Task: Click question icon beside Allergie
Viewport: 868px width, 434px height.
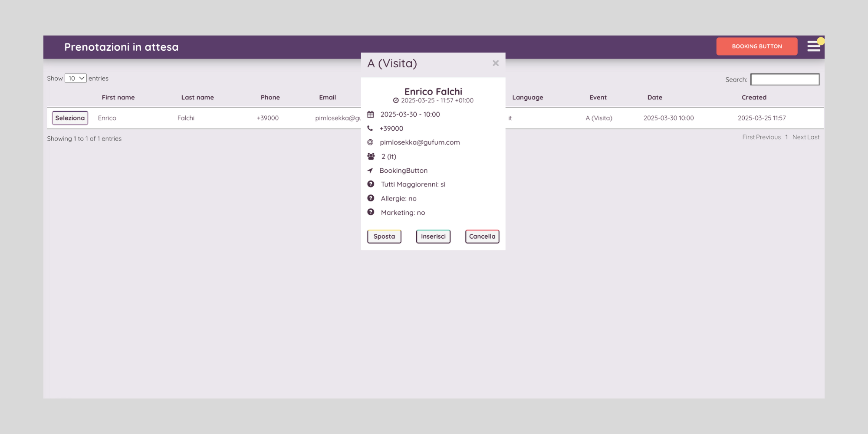Action: [371, 198]
